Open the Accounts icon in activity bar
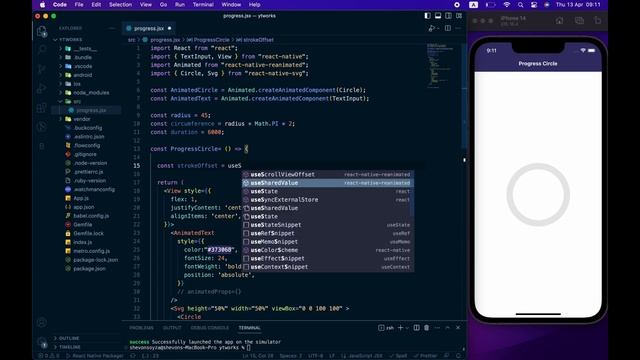This screenshot has height=360, width=640. (42, 322)
